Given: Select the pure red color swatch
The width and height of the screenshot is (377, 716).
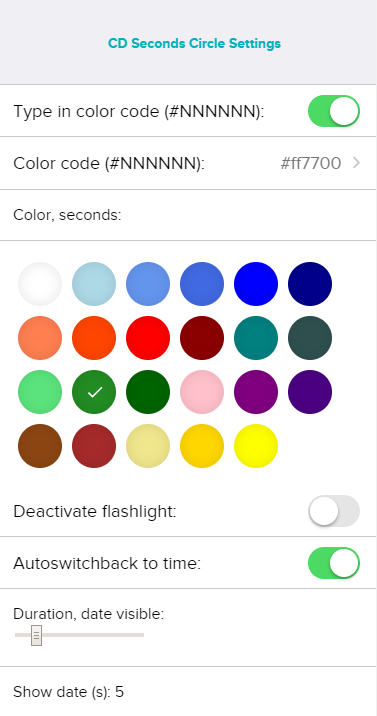Looking at the screenshot, I should point(148,338).
